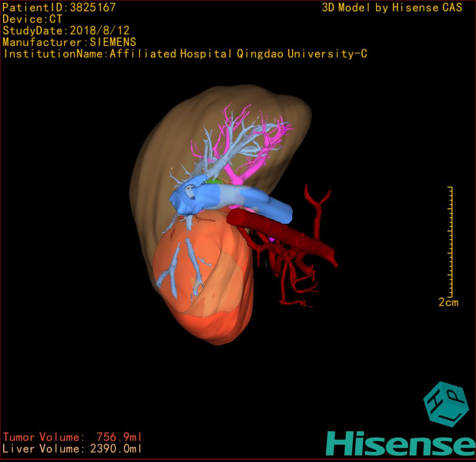Click the Manufacturer:SIEMENS text
Image resolution: width=476 pixels, height=462 pixels.
tap(69, 42)
